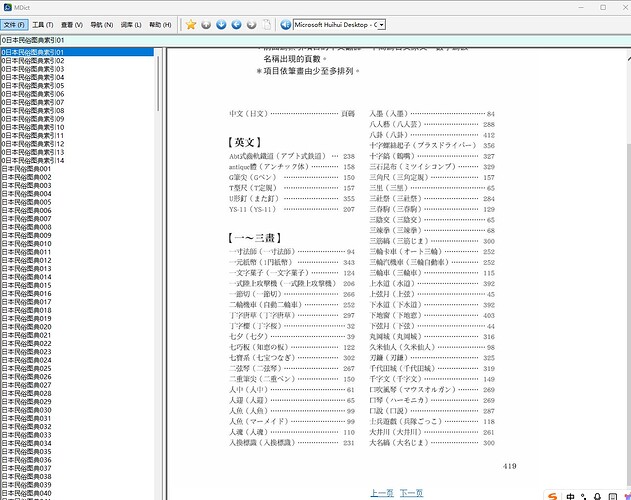
Task: Click the gray up arrow toolbar icon
Action: [x=206, y=25]
